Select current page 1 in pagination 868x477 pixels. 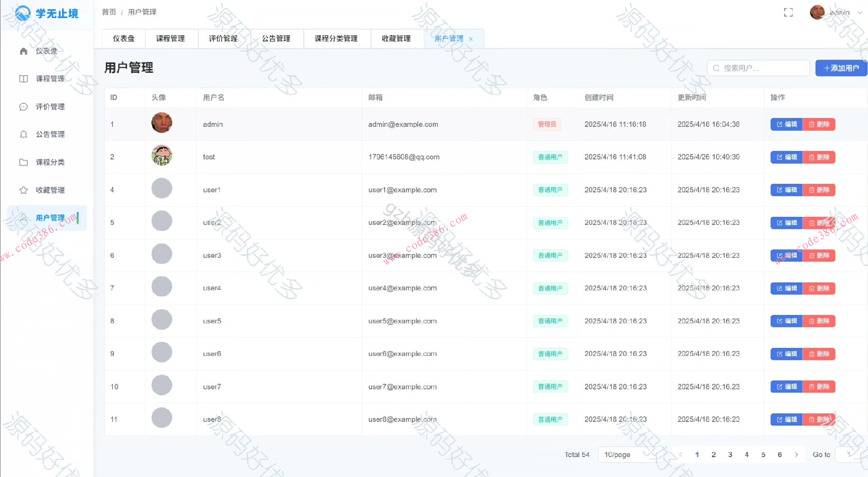point(697,454)
